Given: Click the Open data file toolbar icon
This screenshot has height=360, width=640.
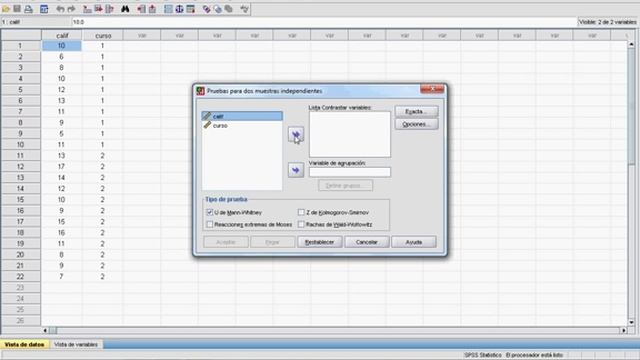Looking at the screenshot, I should 6,9.
